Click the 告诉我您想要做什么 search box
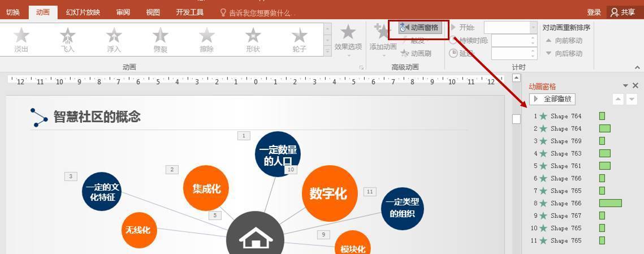The image size is (644, 254). coord(259,13)
